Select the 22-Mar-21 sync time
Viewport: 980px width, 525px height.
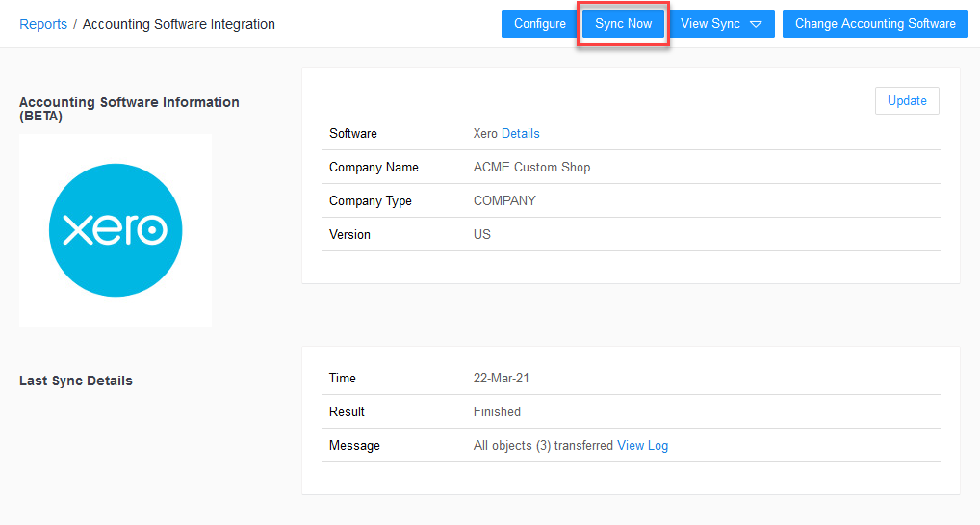point(502,378)
